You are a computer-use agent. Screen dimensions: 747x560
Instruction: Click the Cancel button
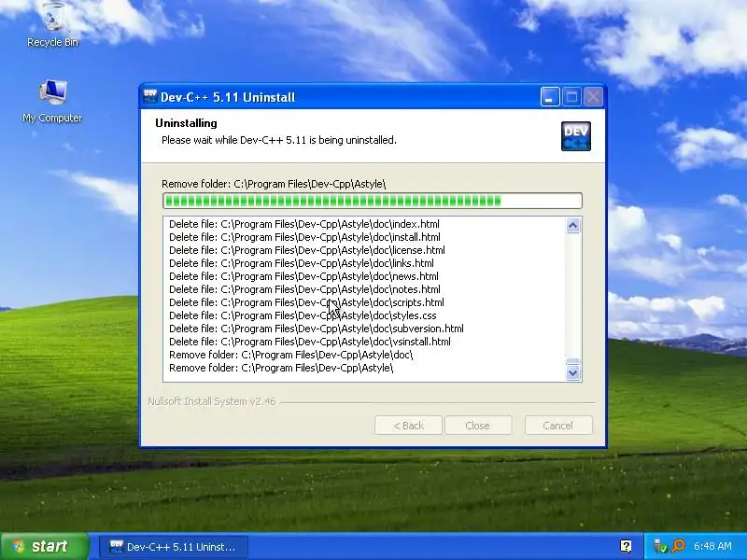click(558, 426)
